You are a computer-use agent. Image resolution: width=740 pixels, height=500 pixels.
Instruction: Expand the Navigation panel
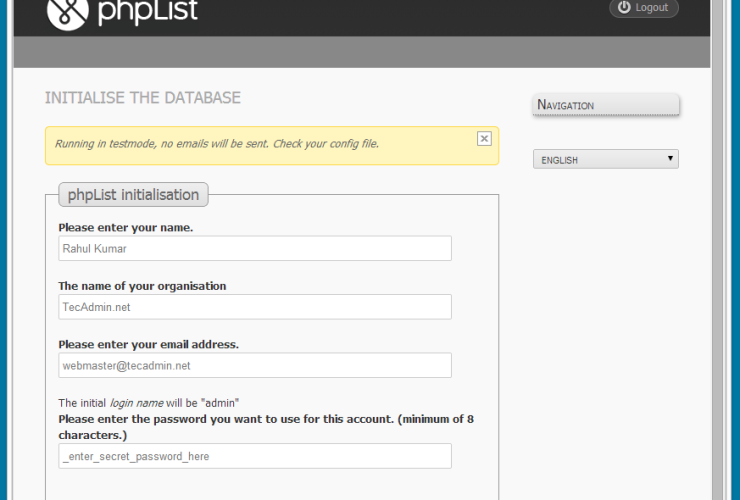[x=606, y=105]
